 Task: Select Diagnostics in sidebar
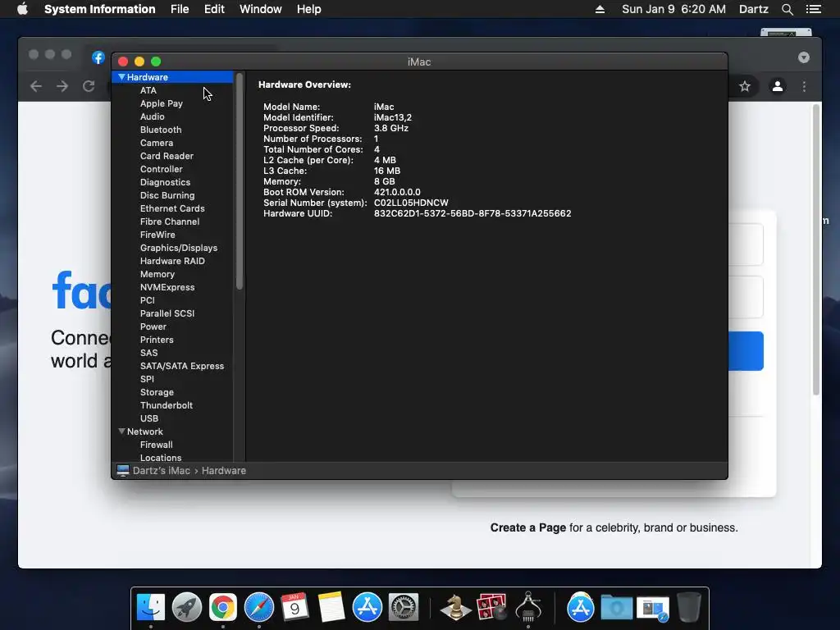[x=165, y=182]
